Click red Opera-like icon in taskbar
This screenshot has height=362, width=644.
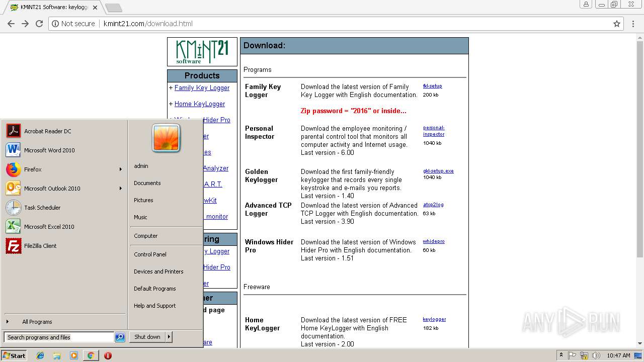[108, 355]
